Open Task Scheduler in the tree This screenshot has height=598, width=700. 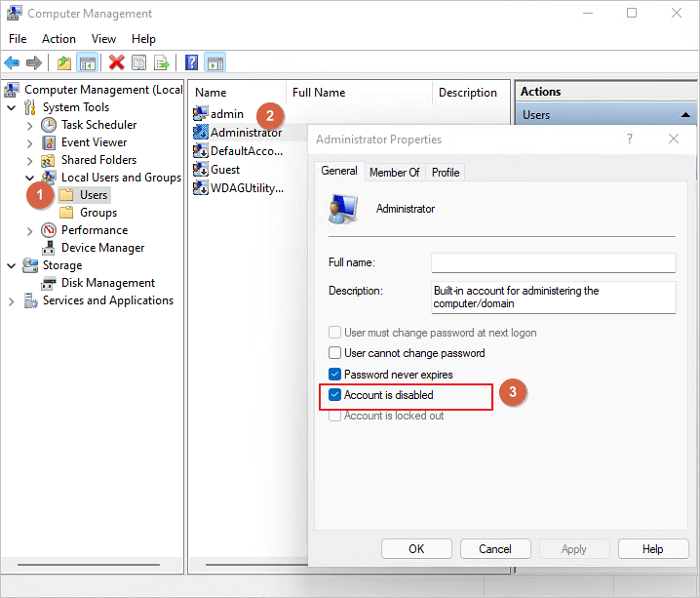98,125
